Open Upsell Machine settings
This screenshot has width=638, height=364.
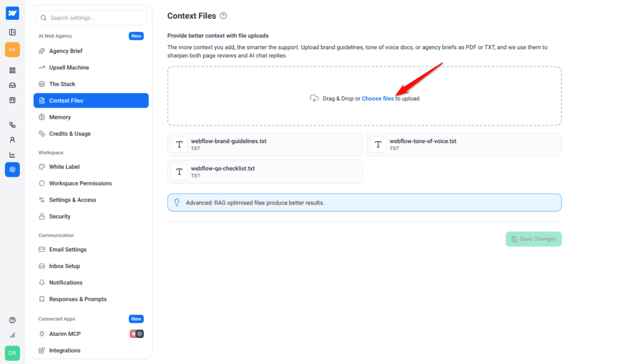[x=91, y=67]
